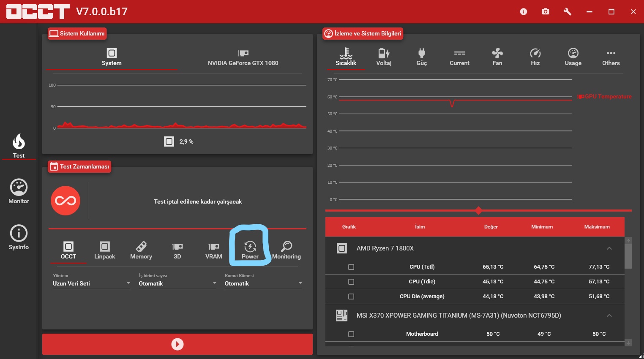Open the Others monitoring category
Screen dimensions: 644x359
(x=611, y=57)
